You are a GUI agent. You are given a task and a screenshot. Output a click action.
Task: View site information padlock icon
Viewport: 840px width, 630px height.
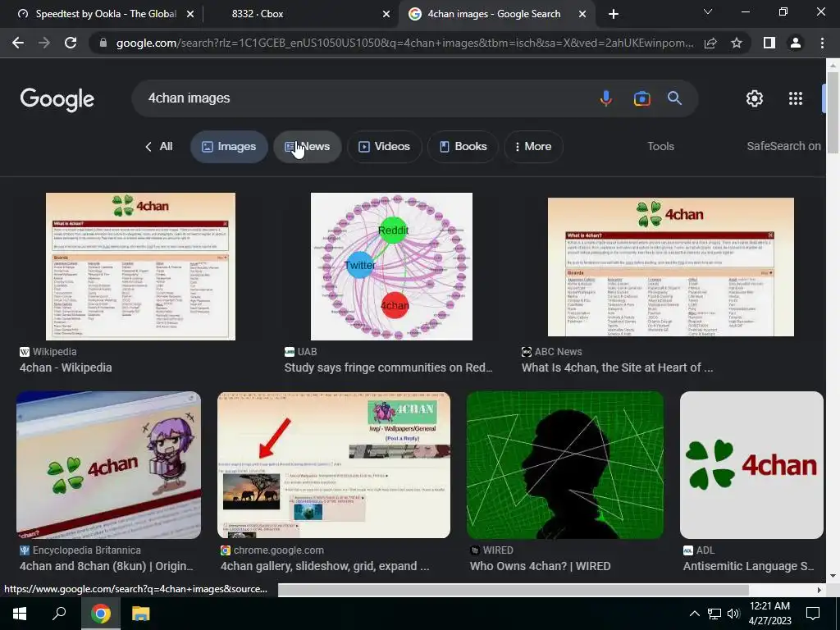click(103, 43)
